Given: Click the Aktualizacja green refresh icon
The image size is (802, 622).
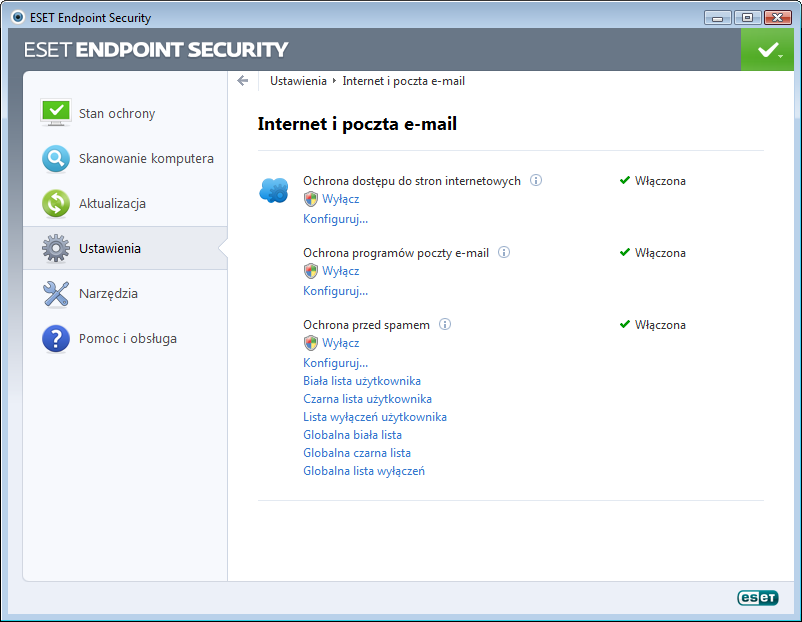Looking at the screenshot, I should (56, 204).
